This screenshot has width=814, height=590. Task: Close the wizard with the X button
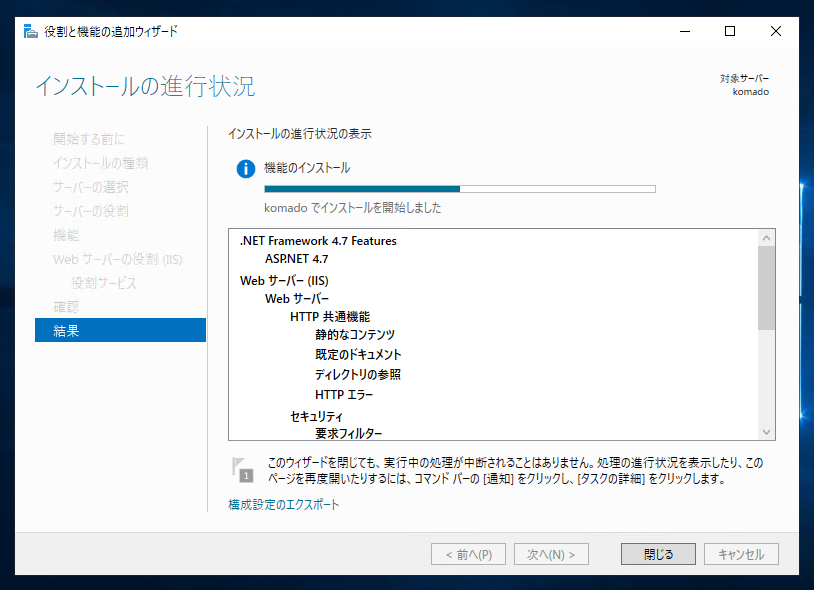(x=776, y=32)
